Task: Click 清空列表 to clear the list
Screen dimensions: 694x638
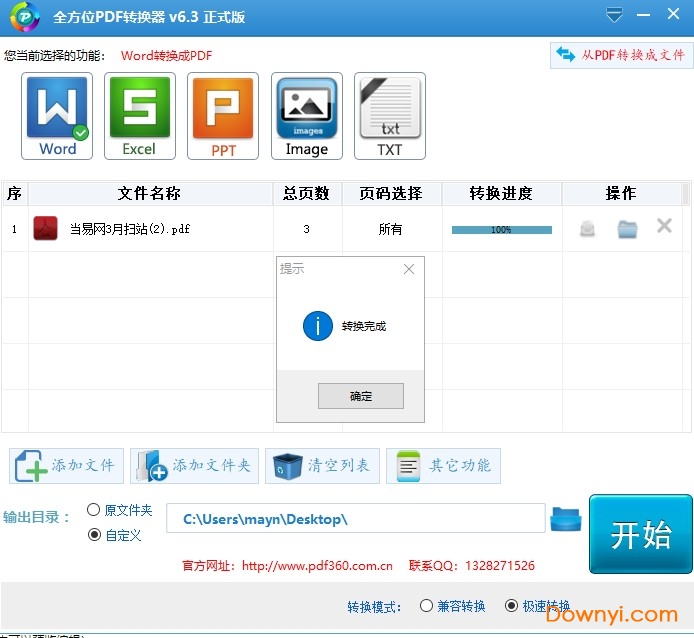Action: 322,466
